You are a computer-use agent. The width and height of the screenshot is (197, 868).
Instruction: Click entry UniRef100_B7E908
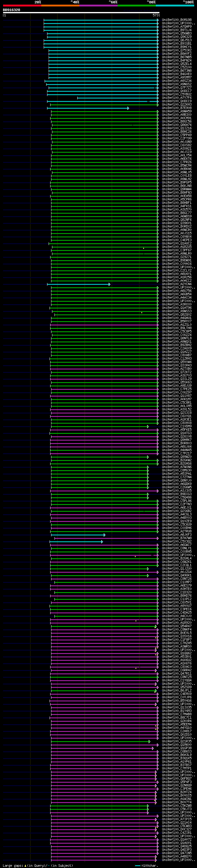tap(177, 108)
